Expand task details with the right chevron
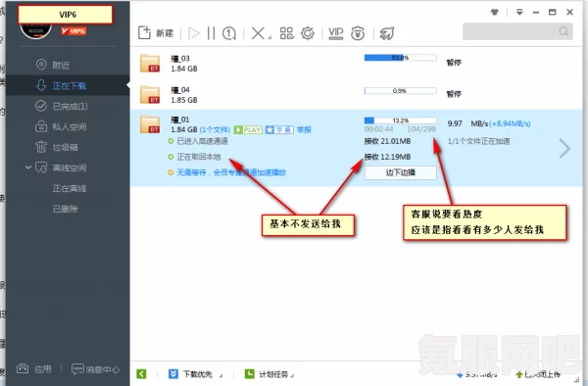 [564, 148]
